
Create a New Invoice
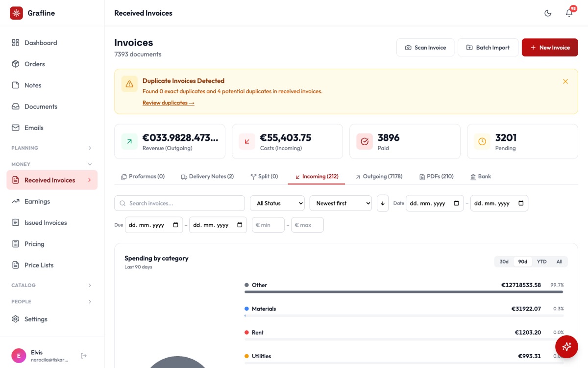(x=550, y=48)
